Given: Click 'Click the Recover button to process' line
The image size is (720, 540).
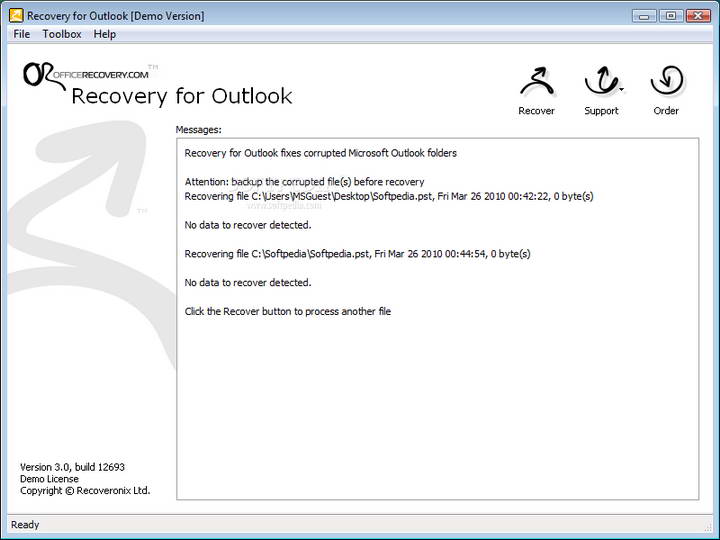Looking at the screenshot, I should 288,311.
